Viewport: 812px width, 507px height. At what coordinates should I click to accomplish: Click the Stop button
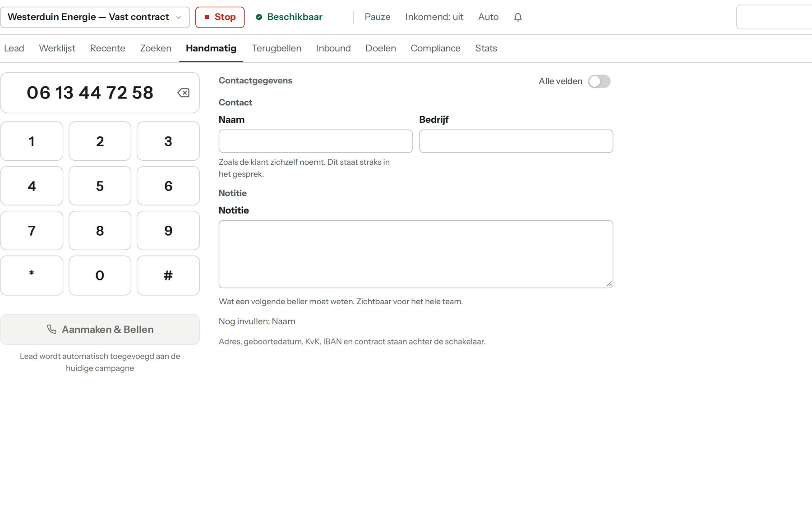pos(220,17)
